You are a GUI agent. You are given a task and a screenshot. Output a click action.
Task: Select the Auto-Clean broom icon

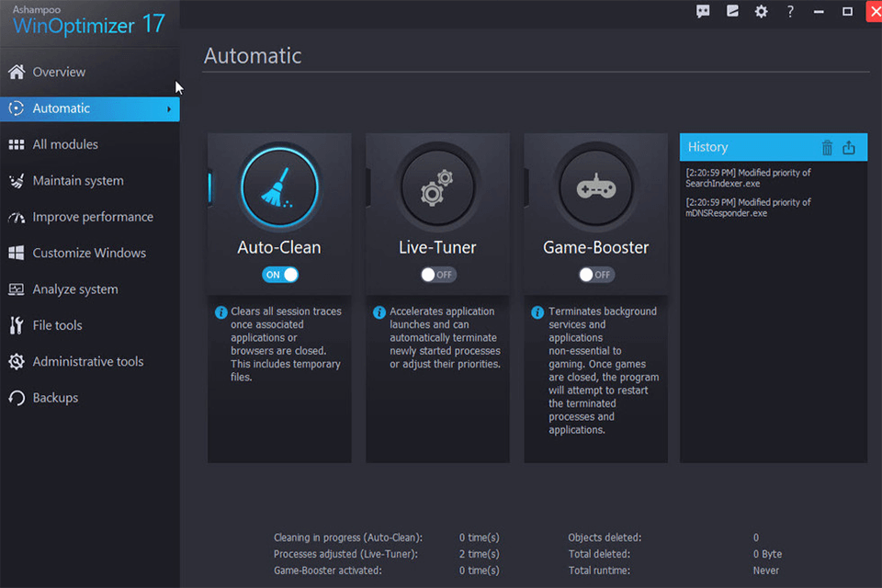click(278, 187)
